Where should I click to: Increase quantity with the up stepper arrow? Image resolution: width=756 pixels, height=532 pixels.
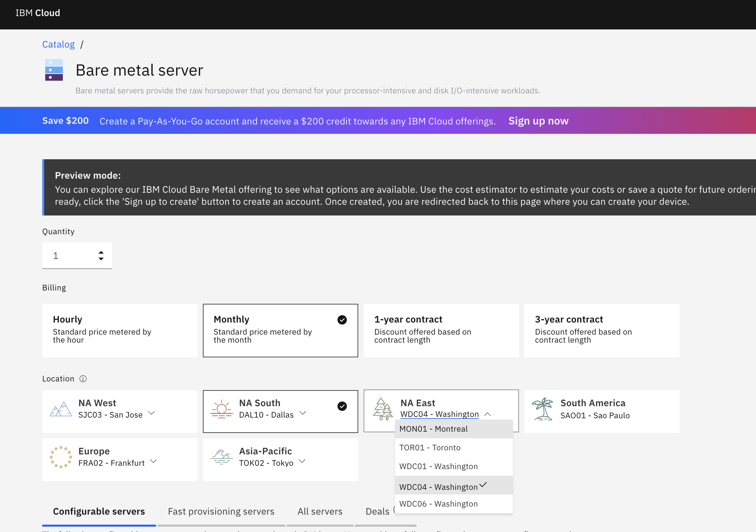pos(101,252)
